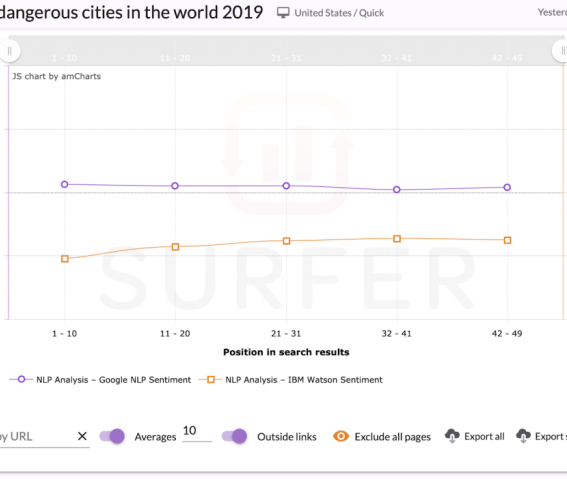The width and height of the screenshot is (567, 479).
Task: Grab the left chart scrollbar handle
Action: (10, 51)
